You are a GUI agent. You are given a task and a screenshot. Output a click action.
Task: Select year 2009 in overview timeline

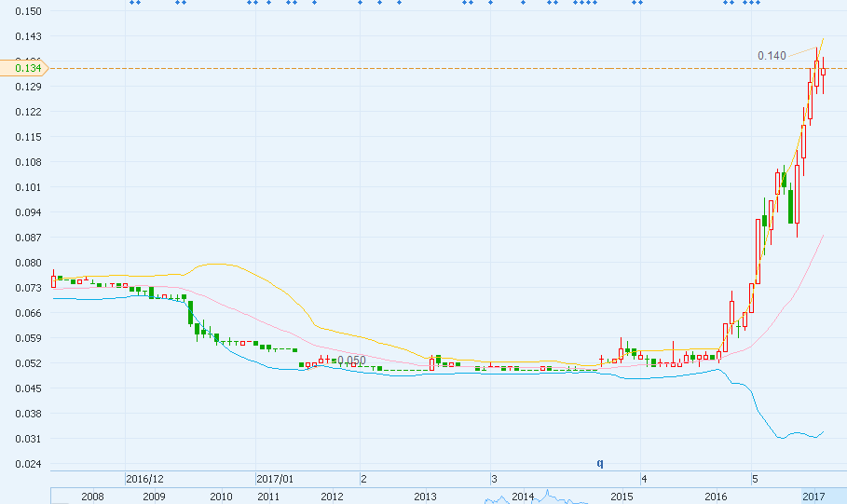click(154, 497)
